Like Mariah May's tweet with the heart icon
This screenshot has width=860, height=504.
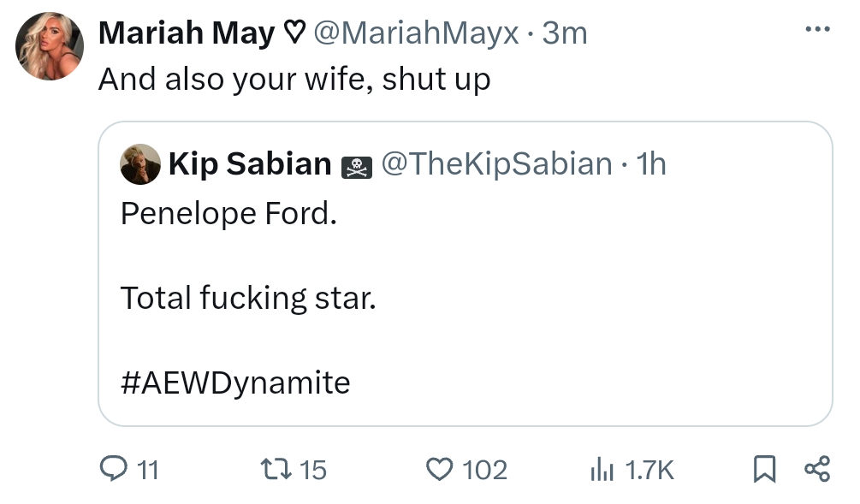click(438, 469)
